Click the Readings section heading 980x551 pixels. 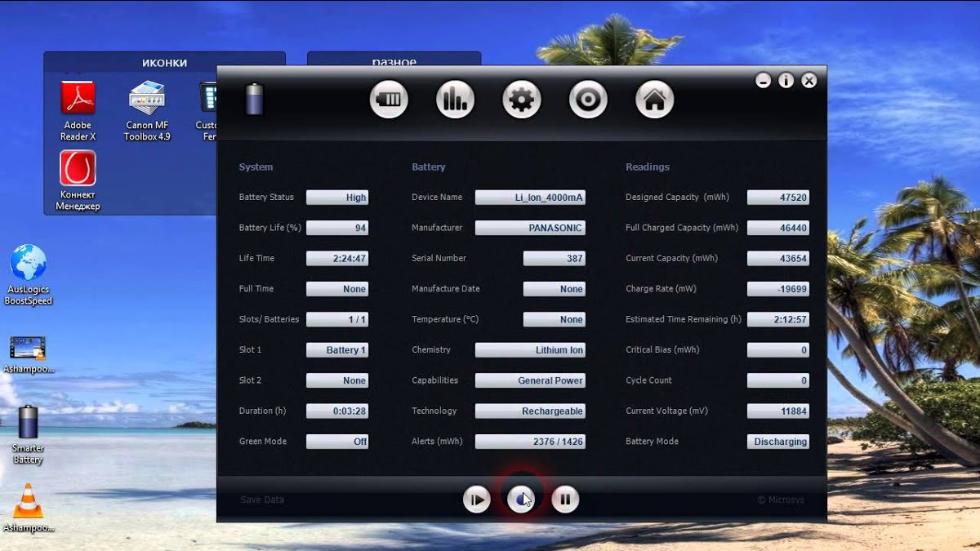(x=648, y=167)
